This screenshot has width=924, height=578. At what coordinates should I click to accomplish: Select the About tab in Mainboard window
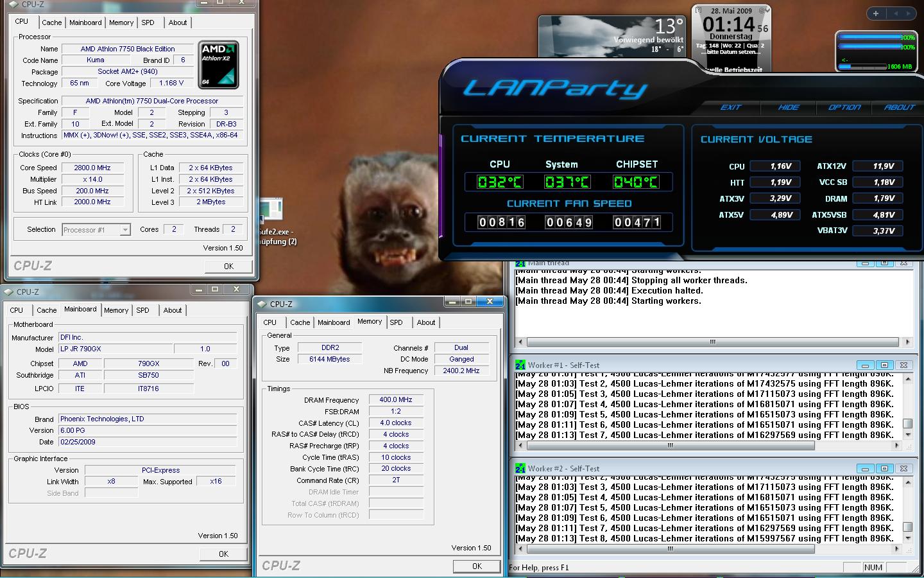pyautogui.click(x=173, y=310)
